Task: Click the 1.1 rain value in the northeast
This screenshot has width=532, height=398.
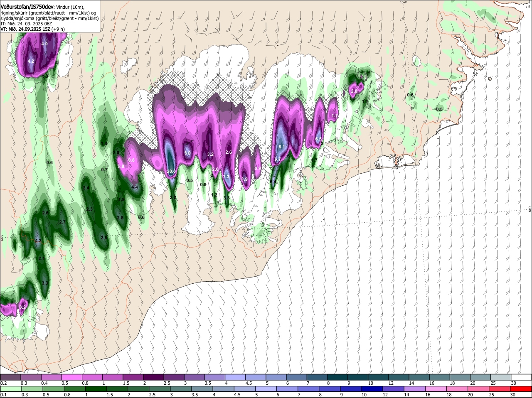Action: coord(365,101)
